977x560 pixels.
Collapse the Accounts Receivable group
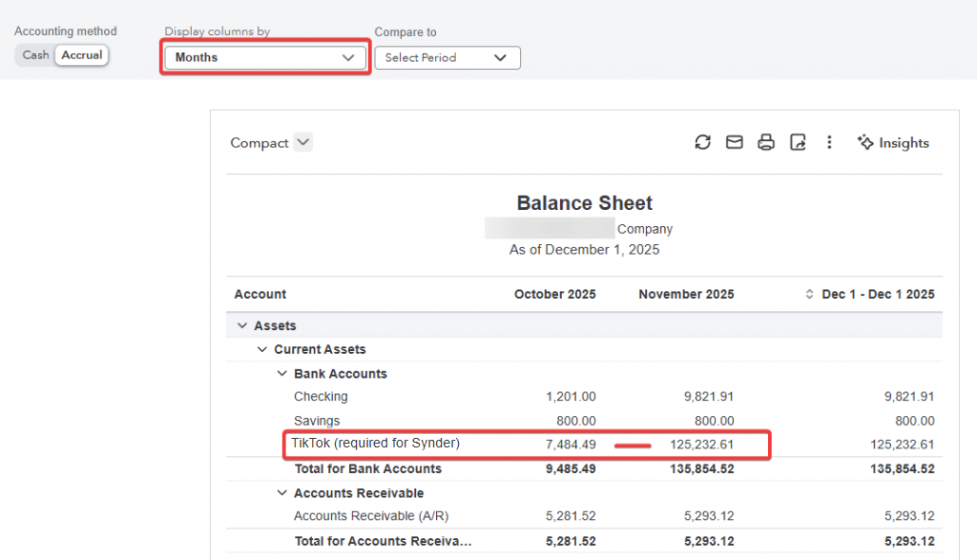(x=281, y=493)
